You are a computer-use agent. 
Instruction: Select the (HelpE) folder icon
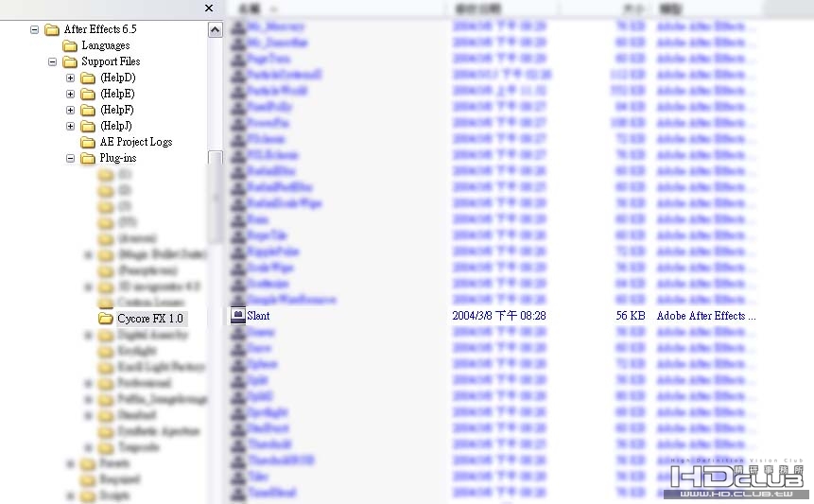tap(88, 94)
